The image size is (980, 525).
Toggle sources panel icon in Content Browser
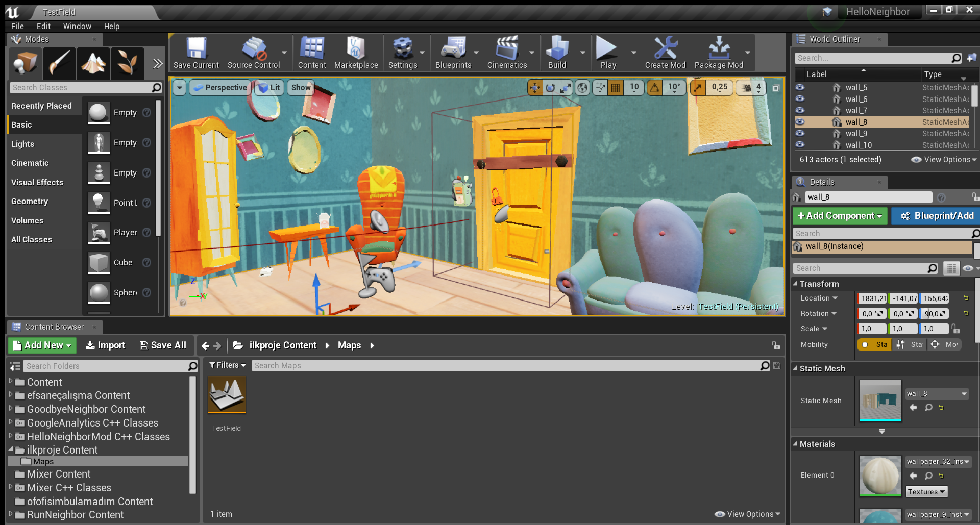tap(15, 366)
